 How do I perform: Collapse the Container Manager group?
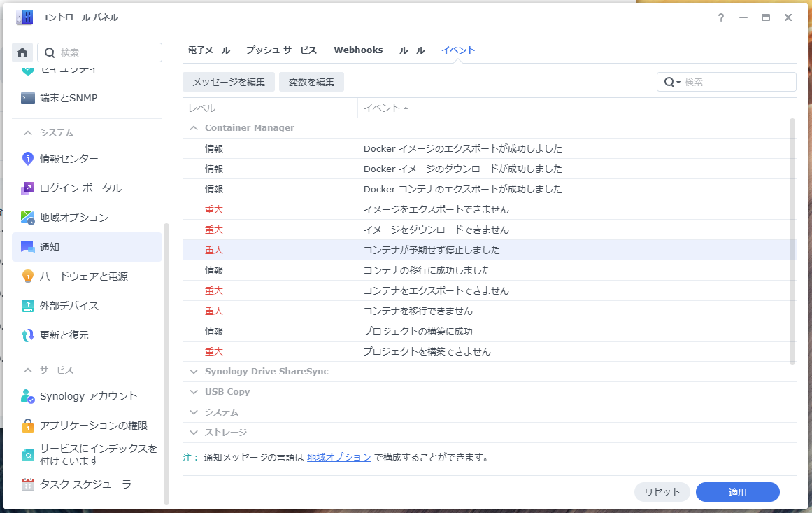pos(194,128)
